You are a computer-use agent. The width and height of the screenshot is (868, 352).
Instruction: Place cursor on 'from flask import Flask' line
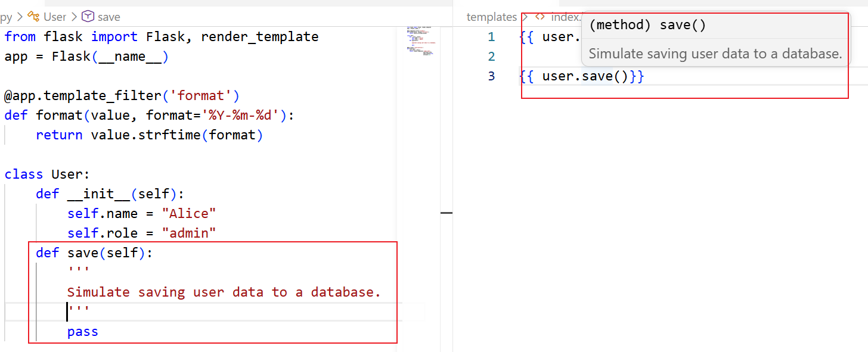tap(161, 37)
